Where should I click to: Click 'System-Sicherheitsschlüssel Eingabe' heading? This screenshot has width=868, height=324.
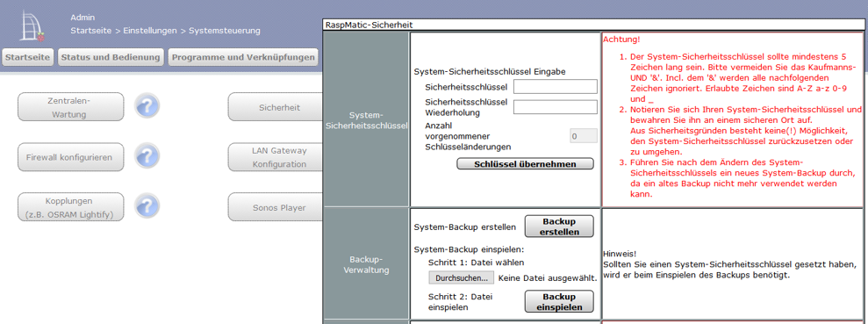(490, 71)
